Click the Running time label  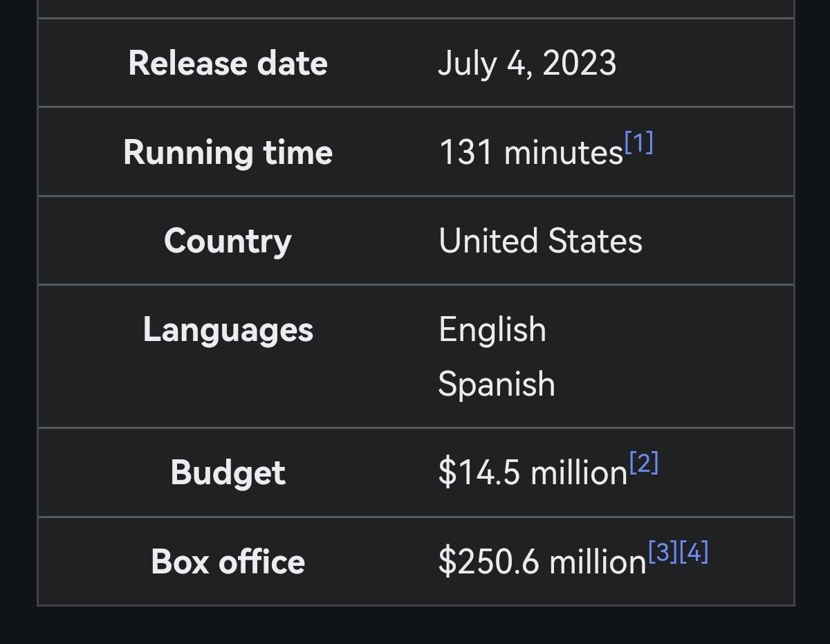click(228, 152)
